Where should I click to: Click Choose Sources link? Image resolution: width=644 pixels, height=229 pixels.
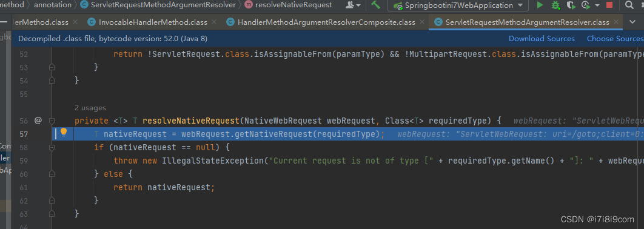(x=615, y=39)
